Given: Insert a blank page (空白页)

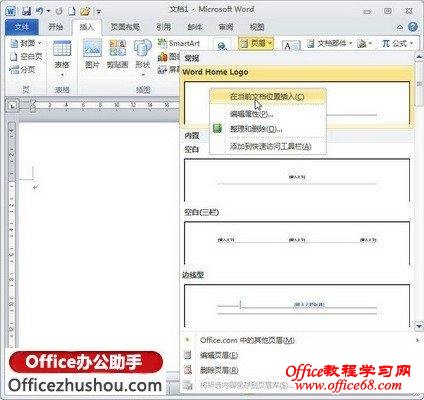Looking at the screenshot, I should [x=25, y=57].
